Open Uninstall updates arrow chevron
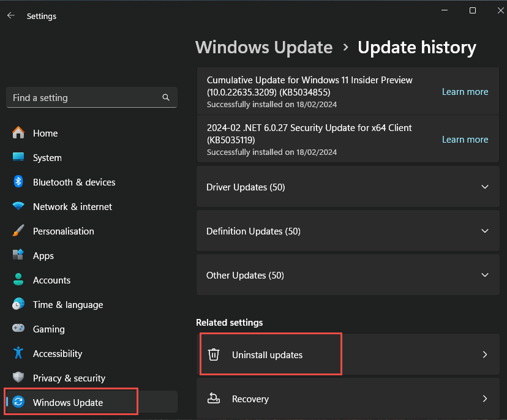The height and width of the screenshot is (420, 507). (485, 354)
